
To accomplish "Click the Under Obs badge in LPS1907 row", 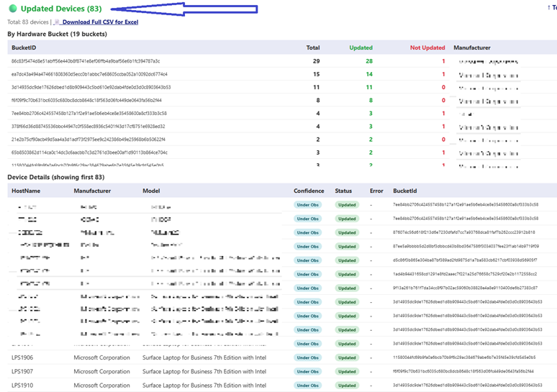I will tap(307, 371).
